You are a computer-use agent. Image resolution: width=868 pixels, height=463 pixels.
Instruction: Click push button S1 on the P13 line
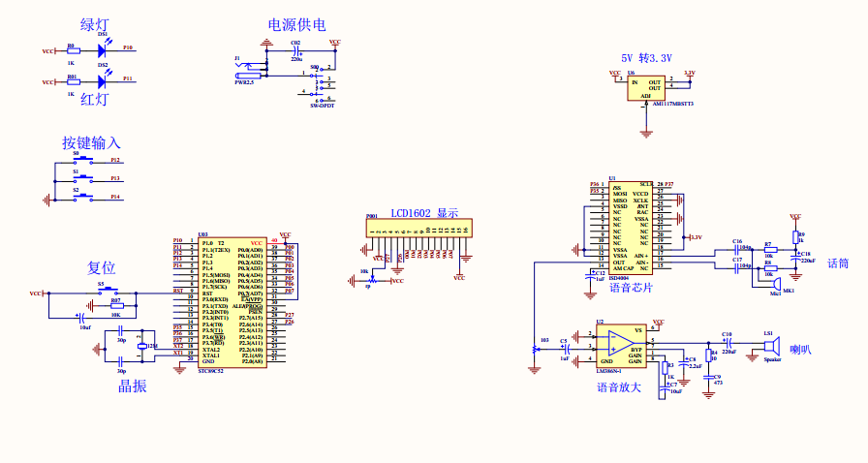pyautogui.click(x=83, y=179)
